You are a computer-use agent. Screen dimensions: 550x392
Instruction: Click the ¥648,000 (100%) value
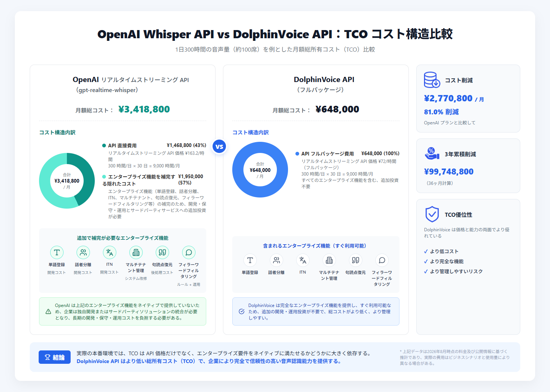[x=381, y=153]
